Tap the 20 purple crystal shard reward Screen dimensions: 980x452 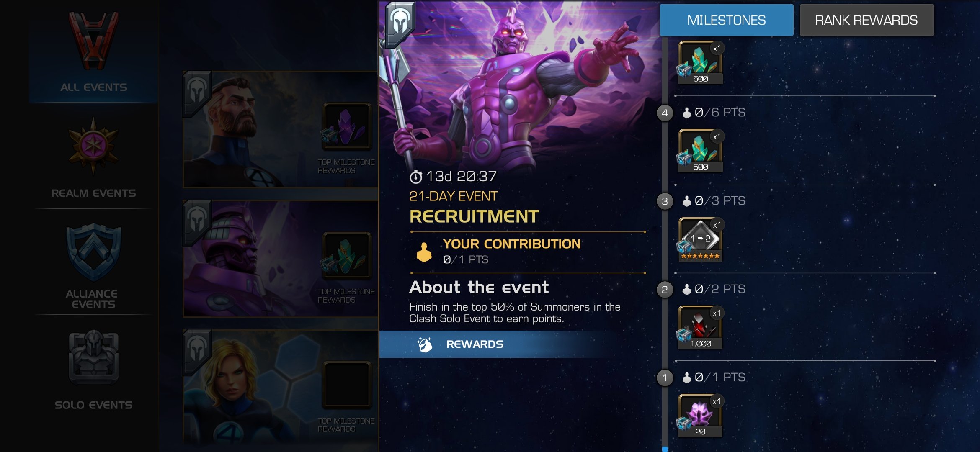[x=700, y=416]
